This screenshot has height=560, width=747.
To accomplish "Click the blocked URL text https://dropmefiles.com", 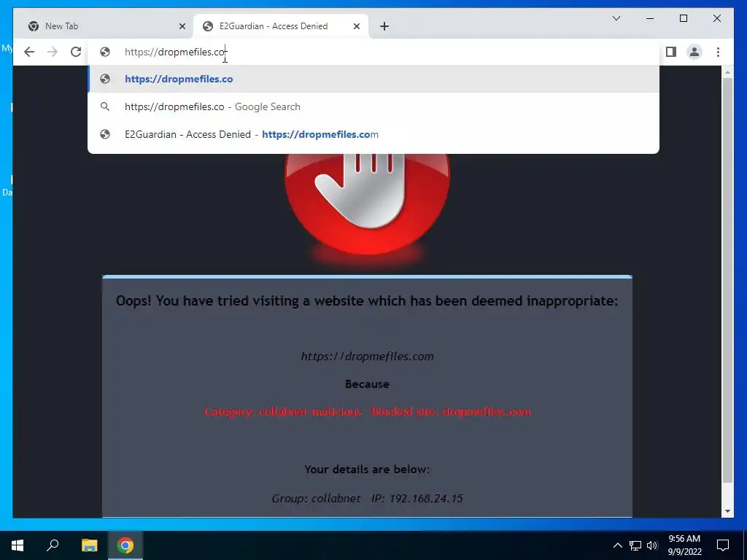I will [368, 356].
